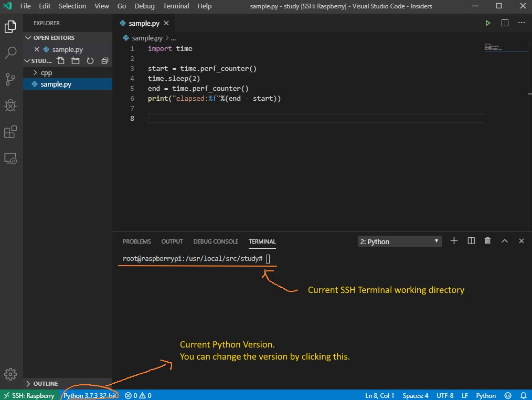
Task: Refresh the explorer file tree
Action: pos(90,61)
